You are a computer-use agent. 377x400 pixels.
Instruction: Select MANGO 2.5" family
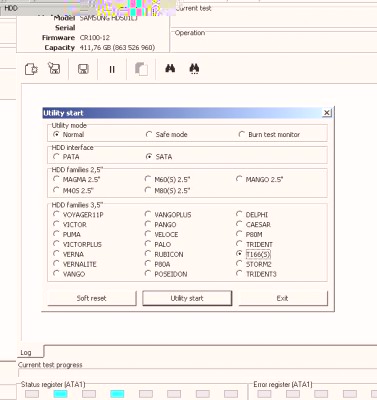tap(239, 179)
